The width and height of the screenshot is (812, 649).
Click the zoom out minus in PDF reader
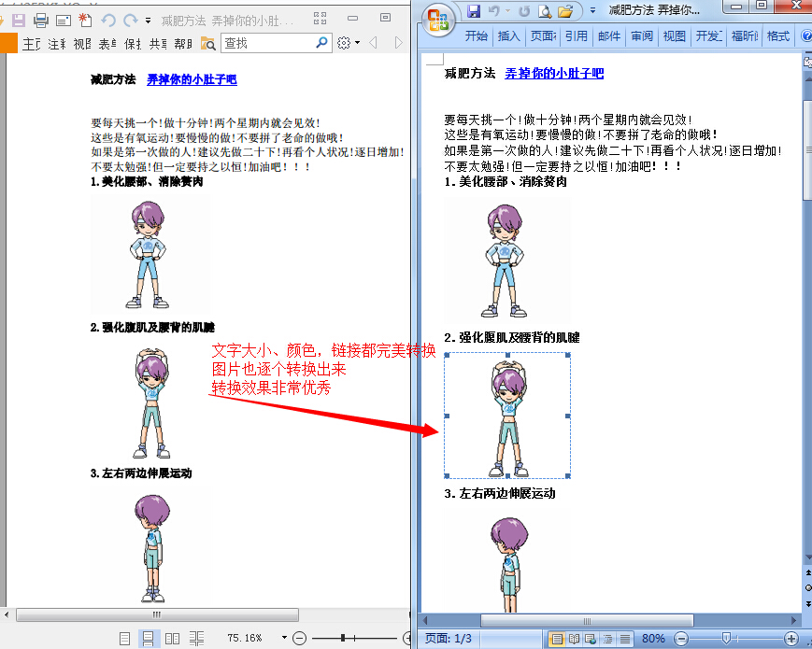pyautogui.click(x=299, y=638)
